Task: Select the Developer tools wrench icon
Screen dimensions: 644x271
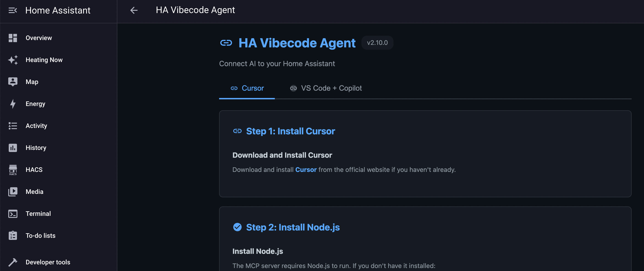Action: (x=13, y=262)
